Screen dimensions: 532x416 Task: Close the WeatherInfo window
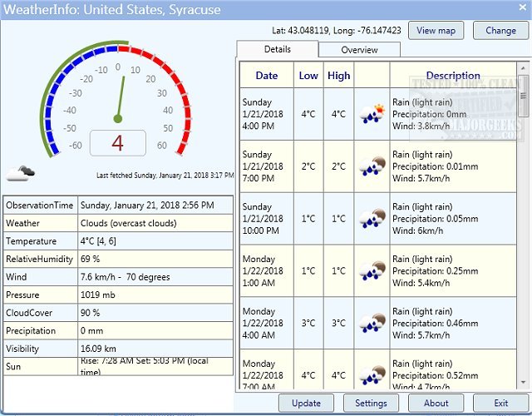[523, 7]
